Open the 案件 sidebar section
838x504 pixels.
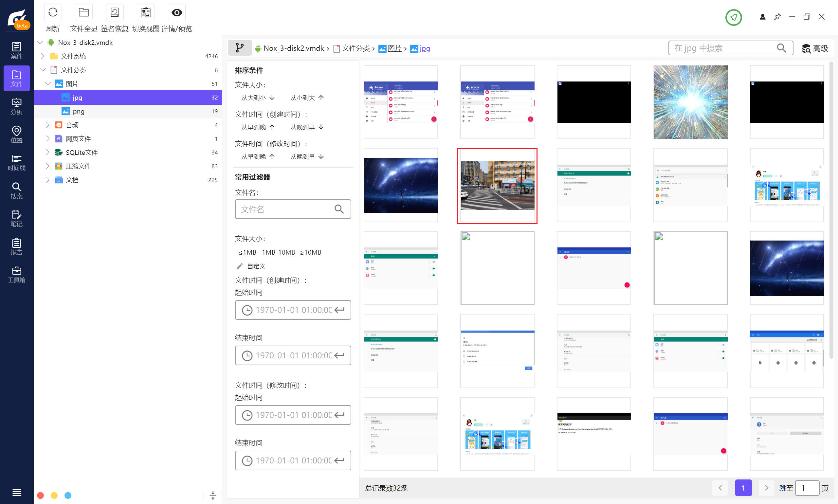[x=17, y=50]
